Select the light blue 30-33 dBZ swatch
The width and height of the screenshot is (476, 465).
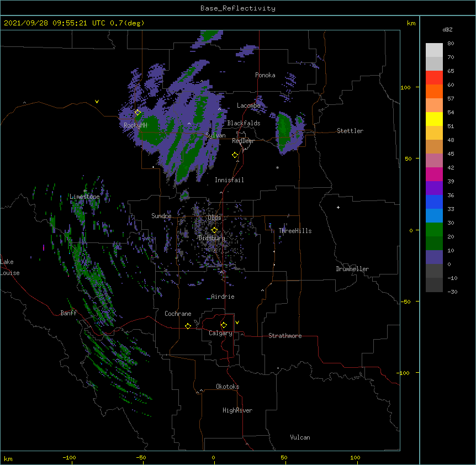(x=434, y=216)
